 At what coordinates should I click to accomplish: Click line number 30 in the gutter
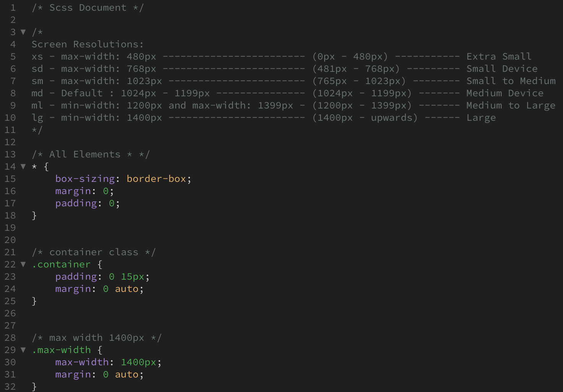pos(10,362)
